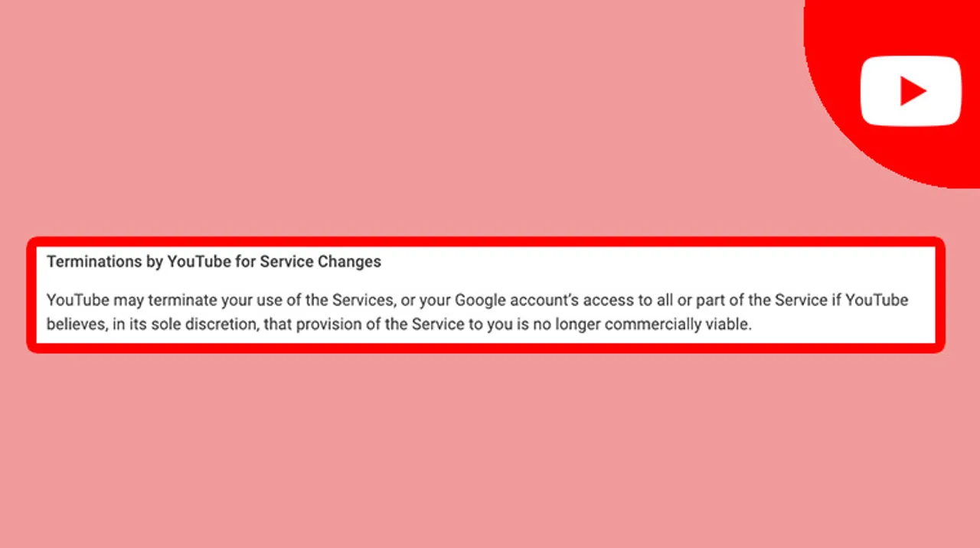The image size is (980, 548).
Task: Click the word 'YouTube' at paragraph start
Action: (x=78, y=300)
